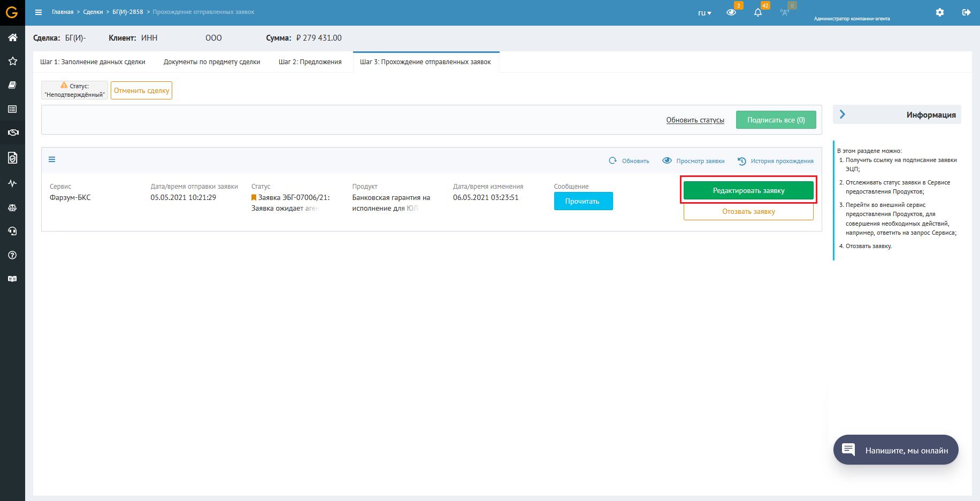Click the user label 'Администратор компании-агента'
The width and height of the screenshot is (980, 501).
852,19
